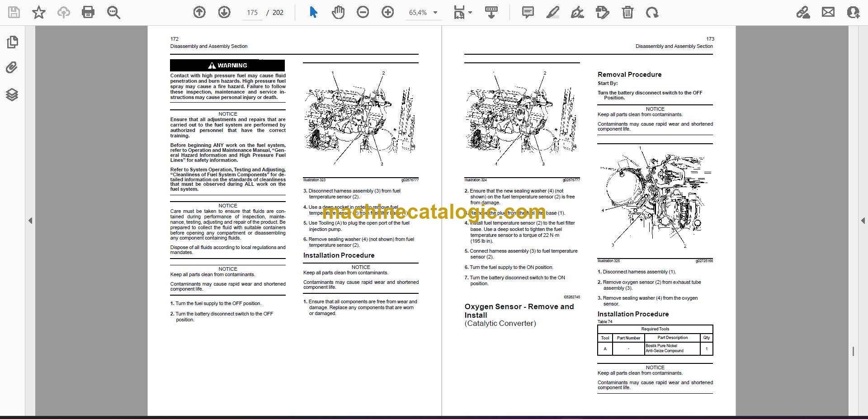Click 'Oxygen Sensor - Remove and Install' heading
Image resolution: width=868 pixels, height=419 pixels.
(x=519, y=311)
